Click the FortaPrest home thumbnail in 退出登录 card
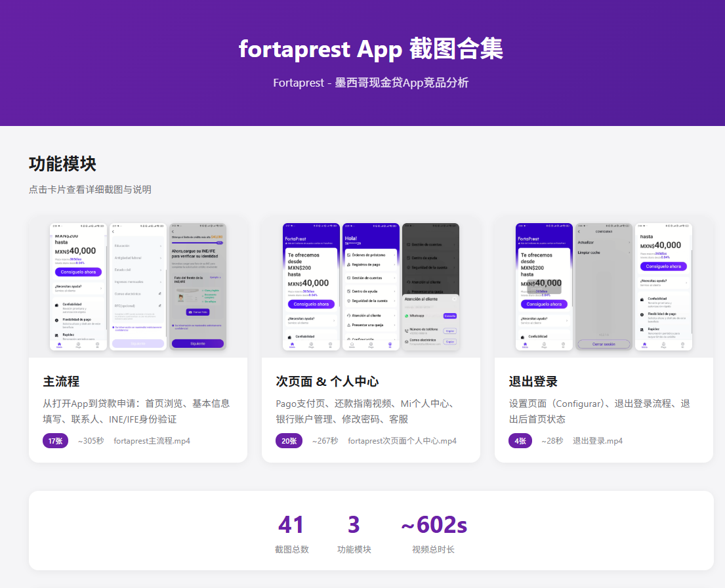725x588 pixels. tap(544, 286)
